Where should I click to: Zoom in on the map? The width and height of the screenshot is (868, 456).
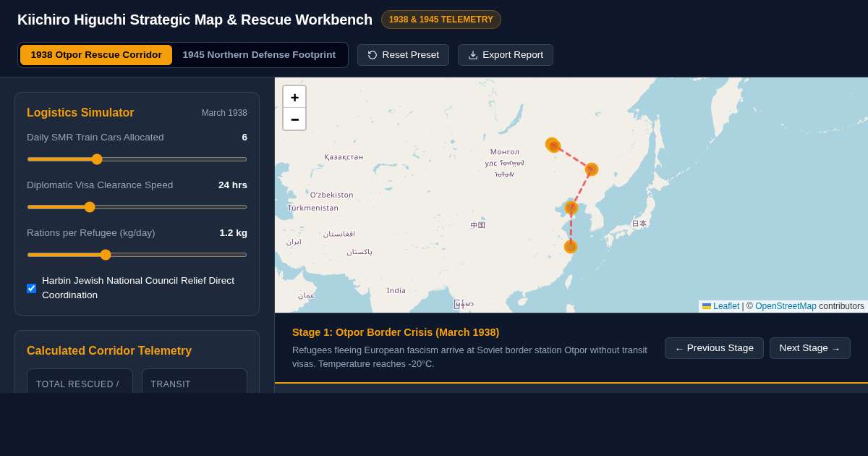[x=294, y=97]
